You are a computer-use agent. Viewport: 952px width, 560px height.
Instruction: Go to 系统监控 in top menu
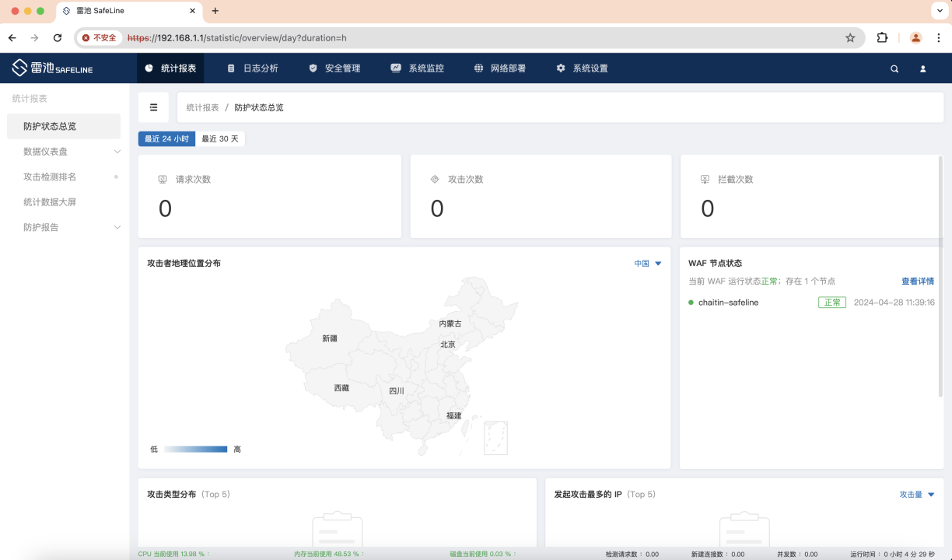(x=418, y=68)
